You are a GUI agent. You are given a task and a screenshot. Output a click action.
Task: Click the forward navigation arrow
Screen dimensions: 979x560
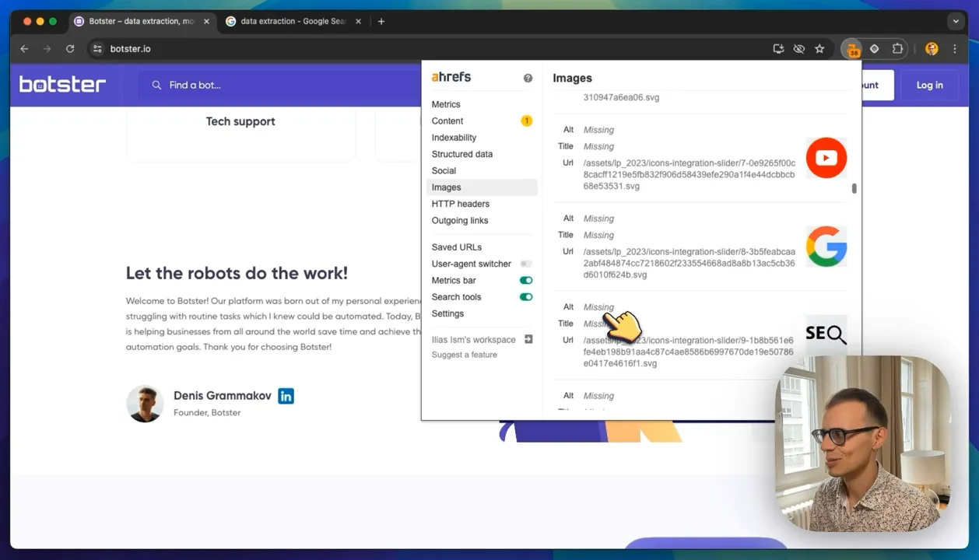47,49
